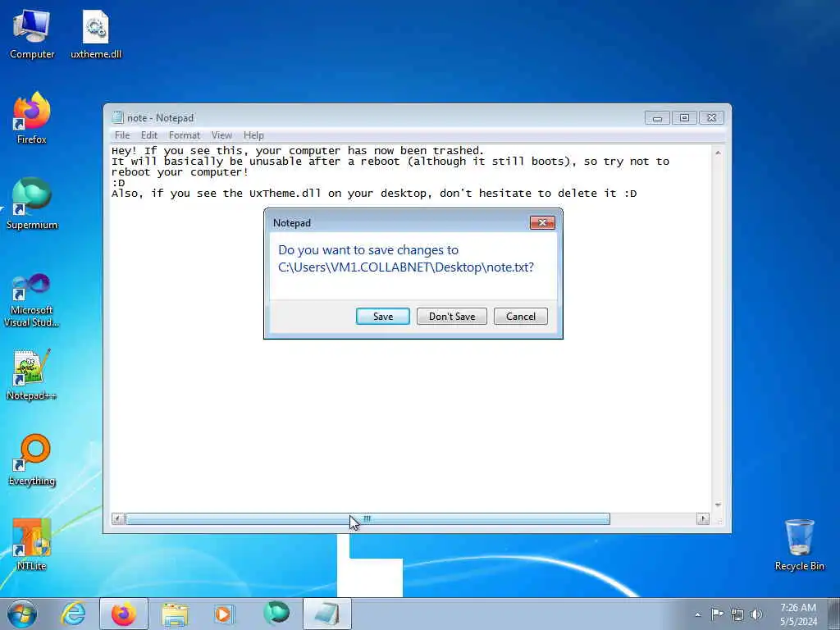Open the Edit menu in Notepad
This screenshot has height=630, width=840.
149,135
